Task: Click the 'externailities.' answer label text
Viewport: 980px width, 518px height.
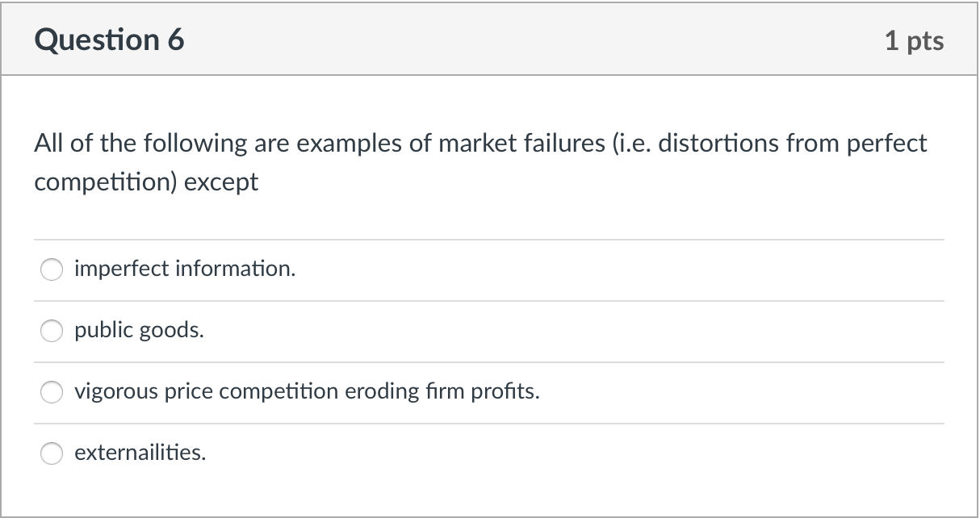Action: 140,453
